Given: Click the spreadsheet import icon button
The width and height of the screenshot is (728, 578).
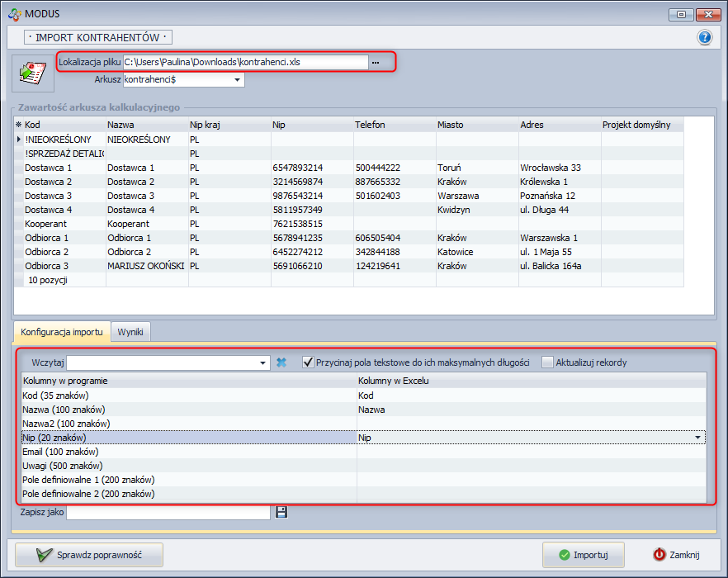Looking at the screenshot, I should coord(32,72).
